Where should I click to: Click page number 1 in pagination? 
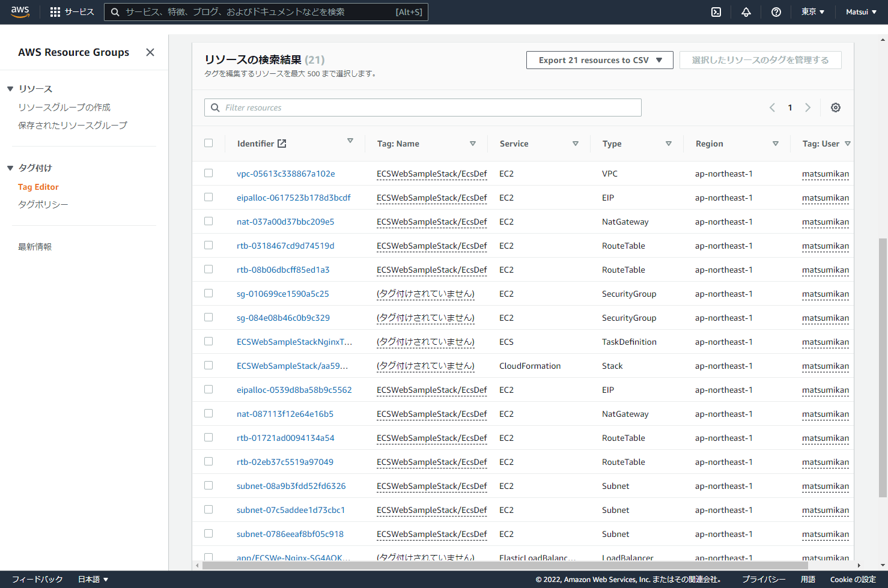click(x=790, y=108)
